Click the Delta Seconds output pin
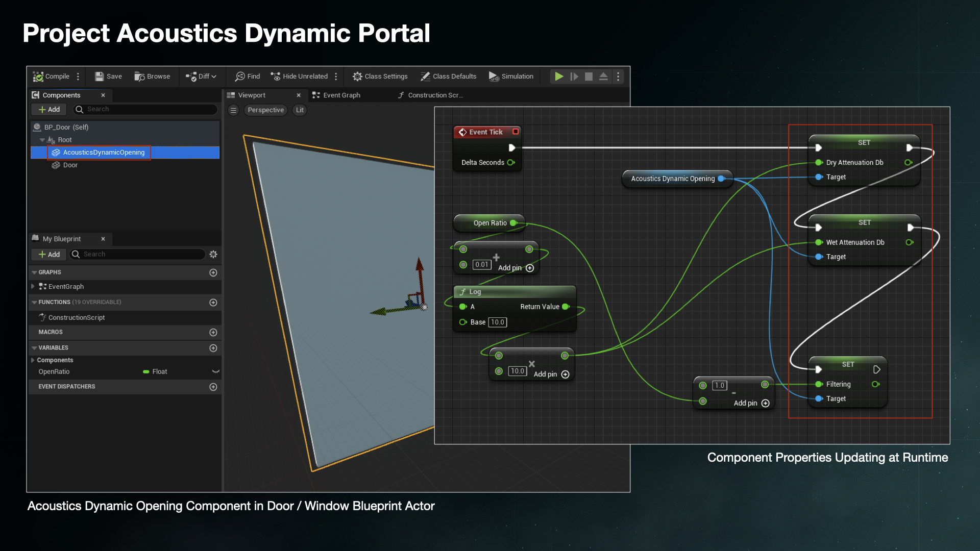980x551 pixels. tap(511, 163)
